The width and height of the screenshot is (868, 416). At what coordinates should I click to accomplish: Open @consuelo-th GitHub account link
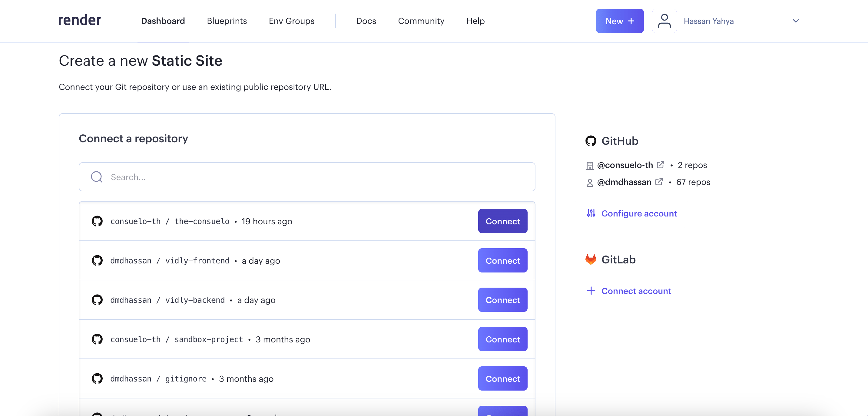tap(625, 165)
